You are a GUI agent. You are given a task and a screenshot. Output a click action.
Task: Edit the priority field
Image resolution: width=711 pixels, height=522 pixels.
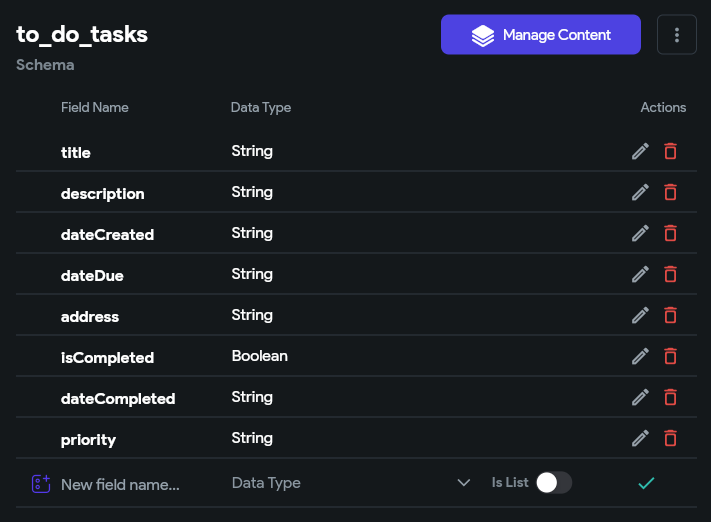640,438
